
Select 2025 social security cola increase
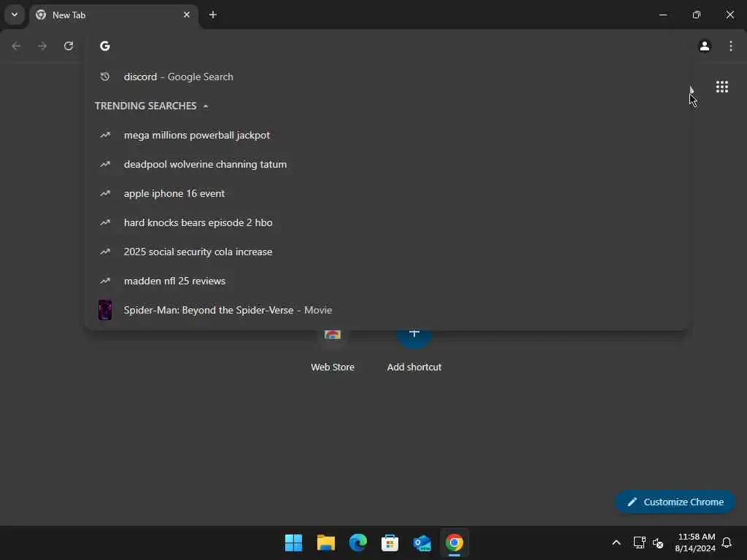point(387,252)
